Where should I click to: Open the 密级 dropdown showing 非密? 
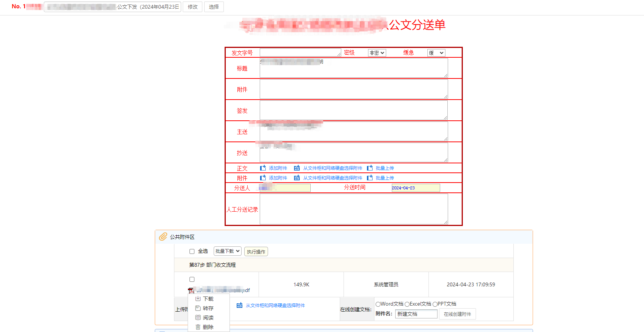coord(377,53)
